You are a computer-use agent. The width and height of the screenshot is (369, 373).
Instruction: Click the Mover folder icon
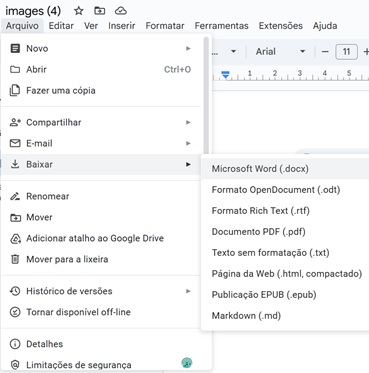click(15, 217)
